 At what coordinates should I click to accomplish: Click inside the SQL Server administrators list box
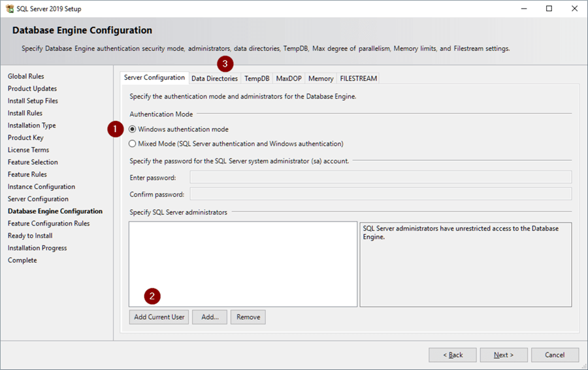coord(243,264)
